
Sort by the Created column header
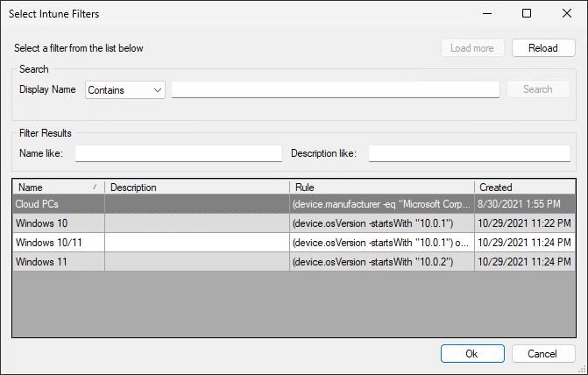[x=524, y=187]
